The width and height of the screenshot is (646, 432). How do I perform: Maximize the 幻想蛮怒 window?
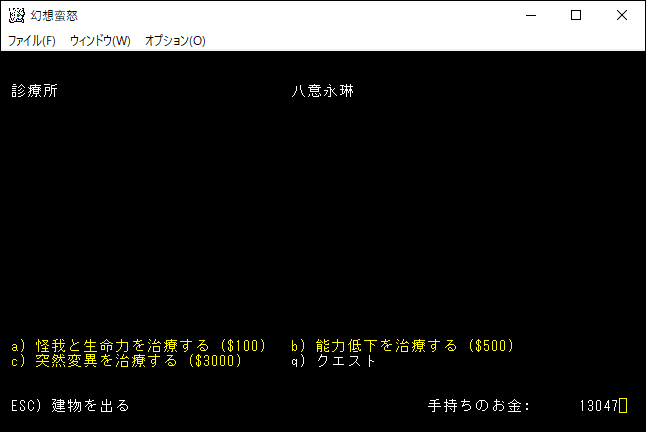575,15
